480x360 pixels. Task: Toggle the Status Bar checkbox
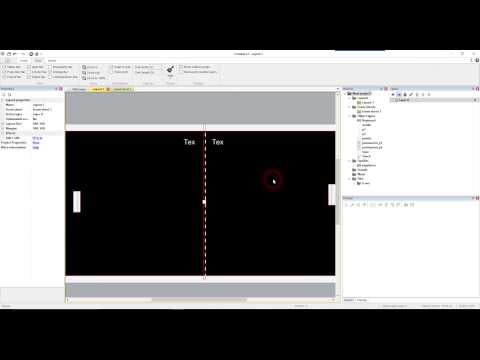point(3,67)
